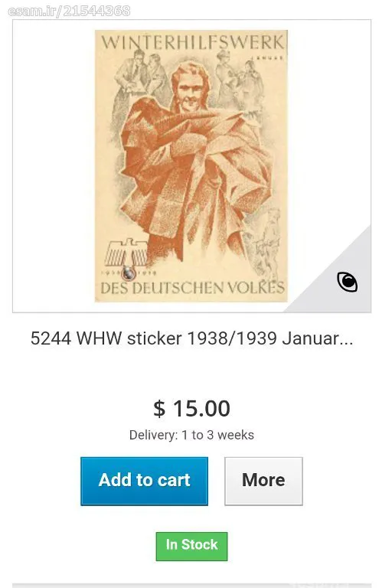
Task: Click the central figure's face on the poster
Action: (x=190, y=92)
